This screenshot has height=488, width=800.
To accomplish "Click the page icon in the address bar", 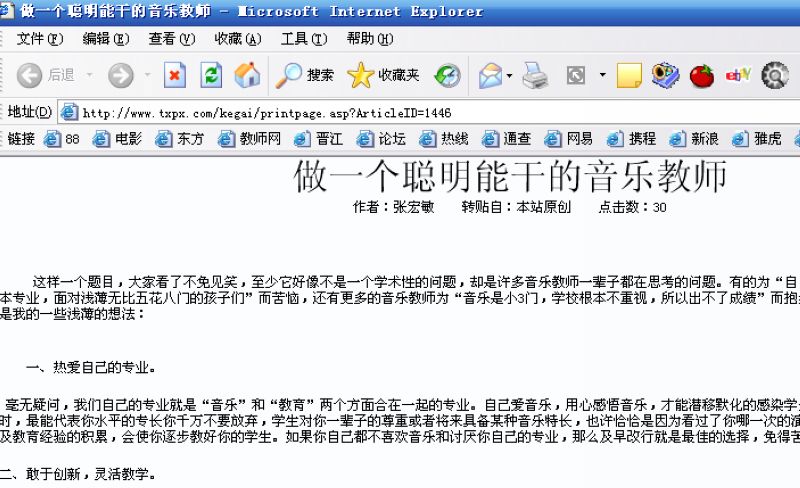I will 69,113.
